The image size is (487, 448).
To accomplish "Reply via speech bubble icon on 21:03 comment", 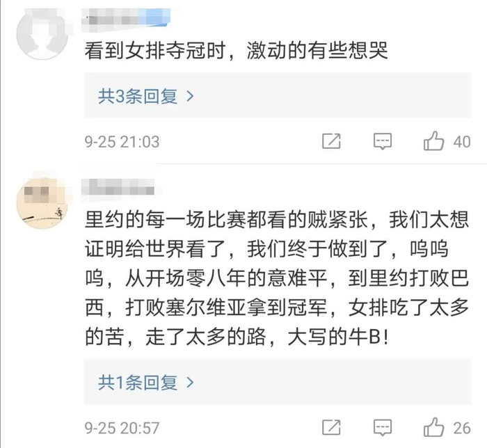I will pos(383,141).
